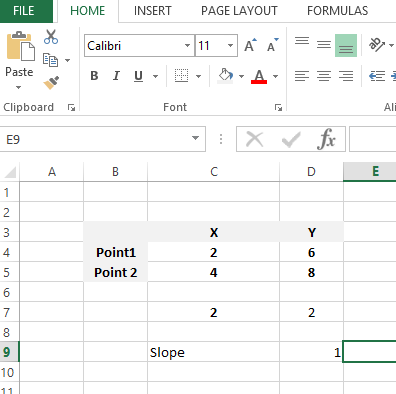This screenshot has width=396, height=394.
Task: Expand font color palette arrow
Action: [x=275, y=76]
